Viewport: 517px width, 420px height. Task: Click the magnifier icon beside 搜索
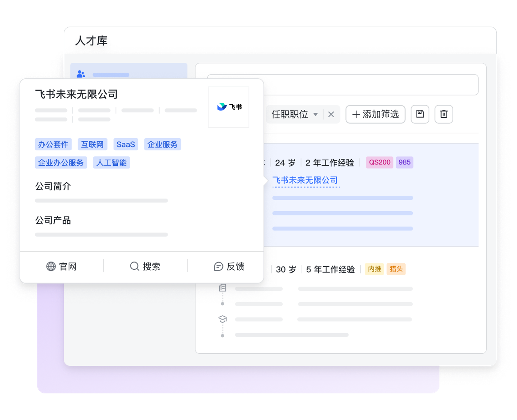[134, 266]
